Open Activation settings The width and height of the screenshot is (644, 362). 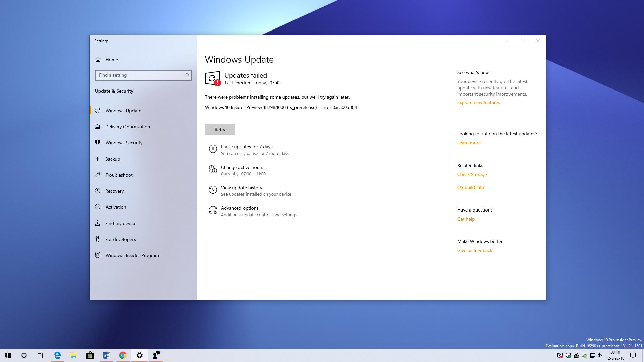[143, 207]
